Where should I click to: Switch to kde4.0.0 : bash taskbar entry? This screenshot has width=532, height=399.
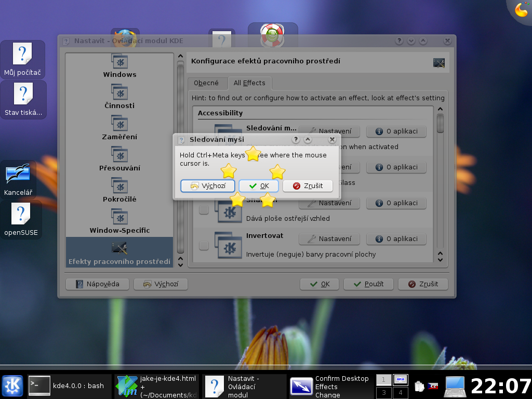pyautogui.click(x=70, y=386)
